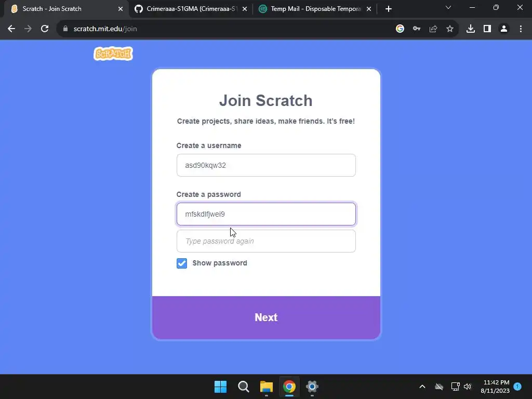This screenshot has width=532, height=399.
Task: Close the Temp Mail tab
Action: pos(369,9)
